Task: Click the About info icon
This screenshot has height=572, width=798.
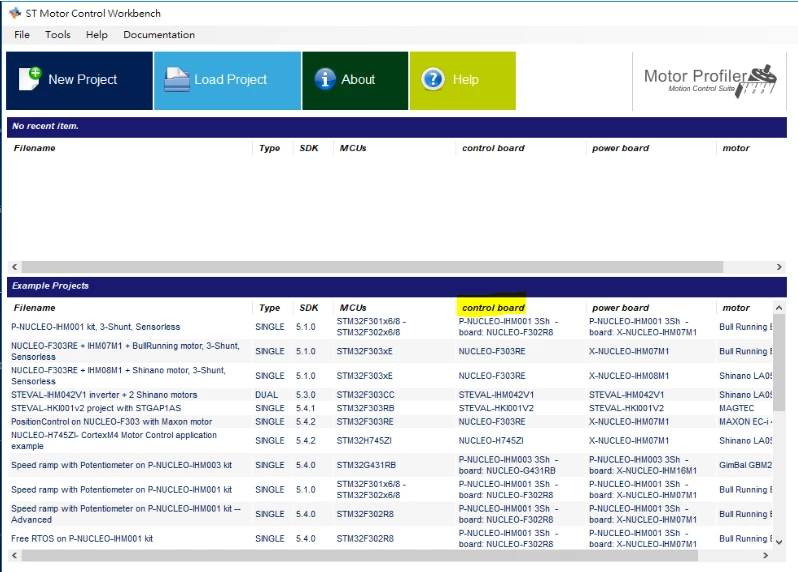Action: pyautogui.click(x=325, y=79)
